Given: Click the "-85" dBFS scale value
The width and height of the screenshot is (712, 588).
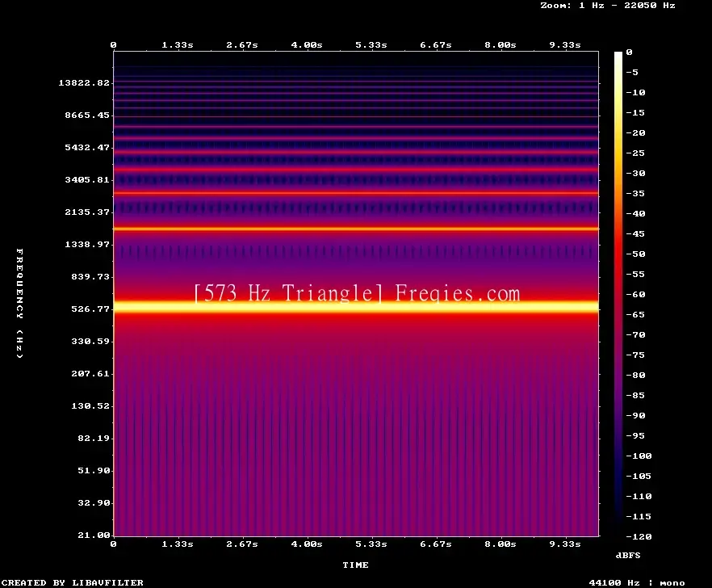Looking at the screenshot, I should click(x=635, y=395).
